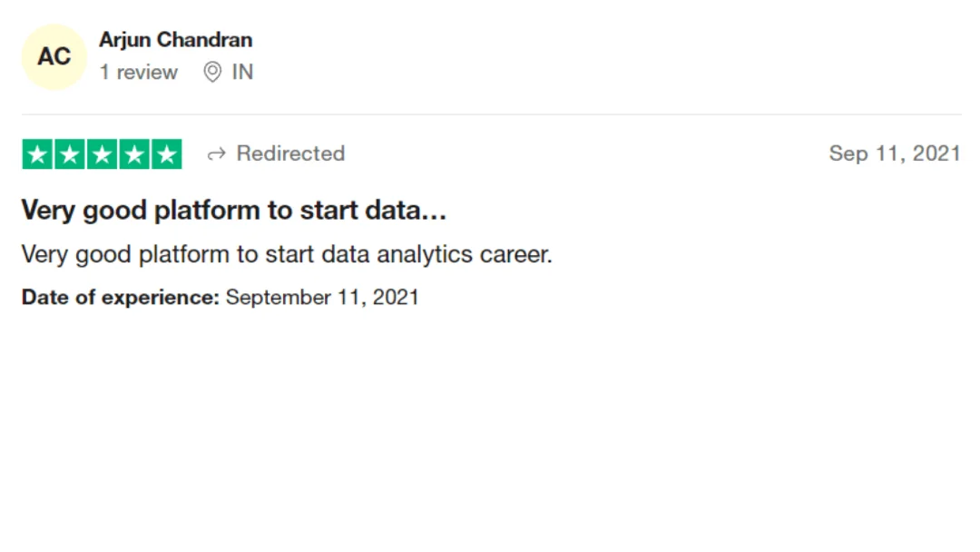This screenshot has height=552, width=980.
Task: Click the Redirected label
Action: pyautogui.click(x=290, y=153)
